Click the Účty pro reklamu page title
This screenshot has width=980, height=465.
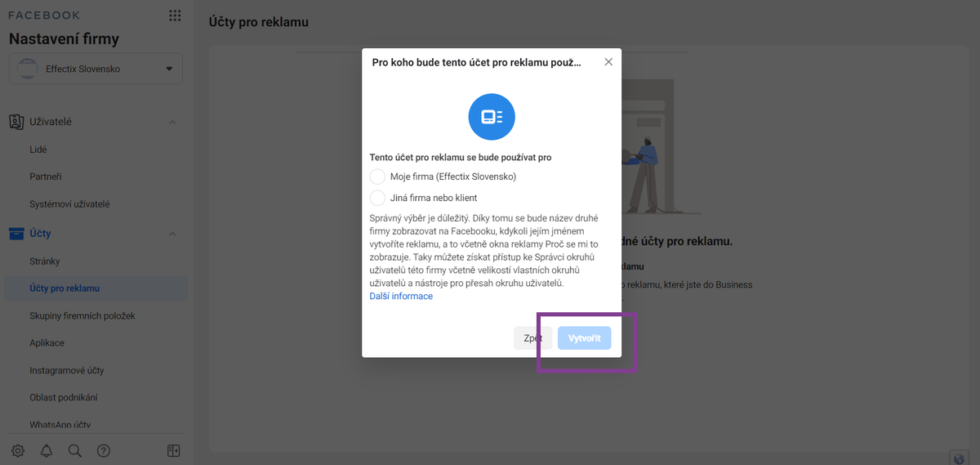[259, 22]
